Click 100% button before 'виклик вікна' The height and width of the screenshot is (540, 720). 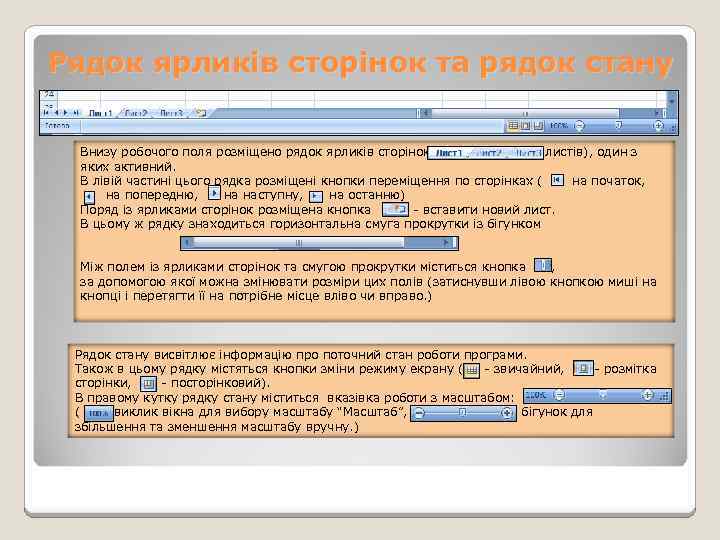click(99, 414)
